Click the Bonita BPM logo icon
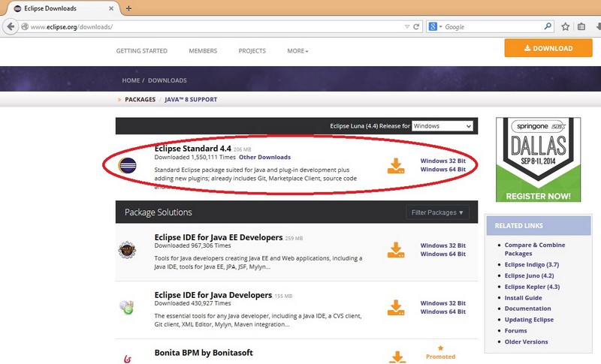 [128, 353]
